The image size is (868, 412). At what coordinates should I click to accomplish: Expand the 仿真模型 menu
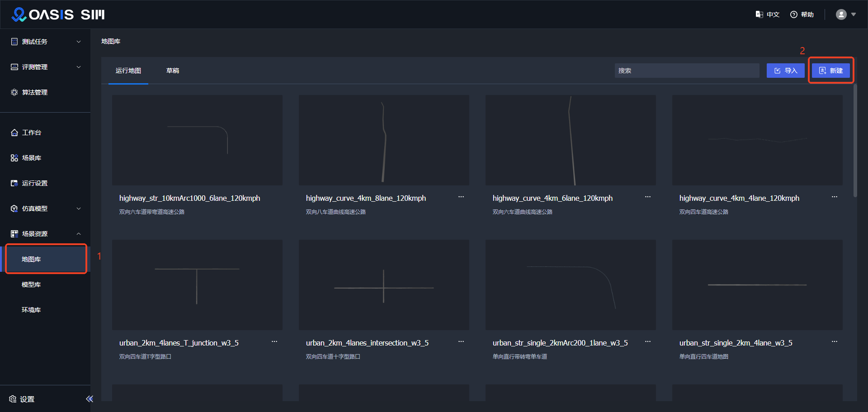[45, 208]
